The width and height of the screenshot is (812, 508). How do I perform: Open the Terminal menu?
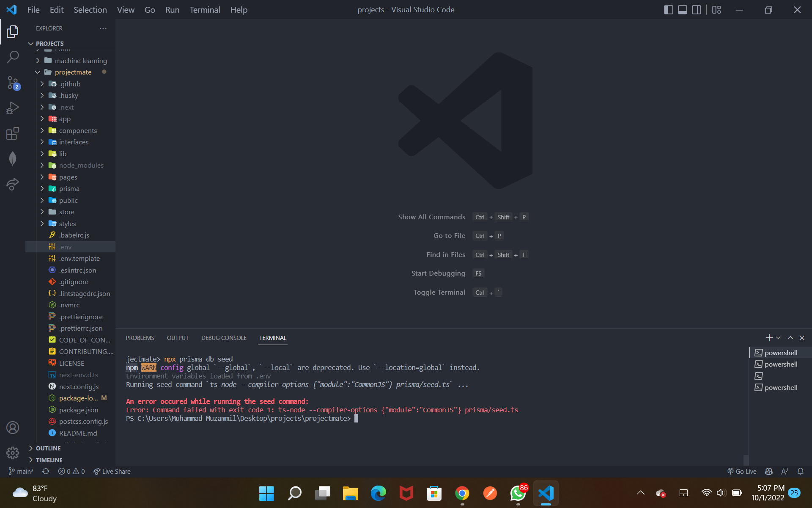[x=205, y=9]
